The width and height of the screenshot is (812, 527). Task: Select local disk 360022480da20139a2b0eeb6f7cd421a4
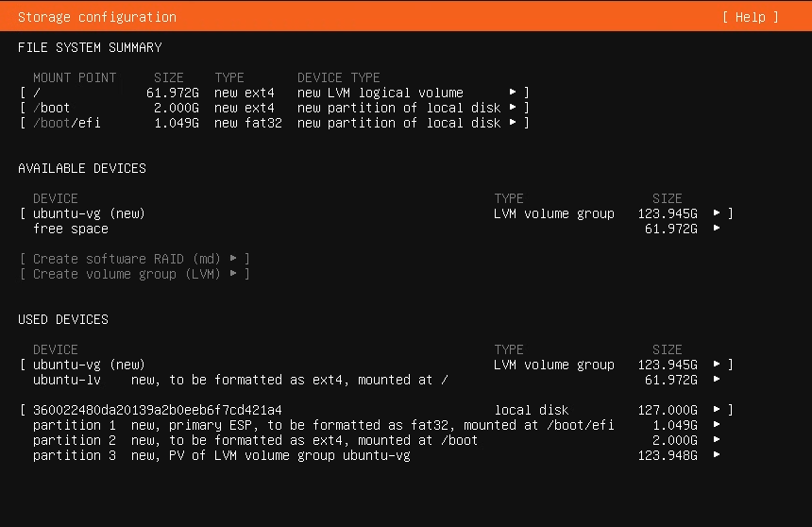click(377, 410)
